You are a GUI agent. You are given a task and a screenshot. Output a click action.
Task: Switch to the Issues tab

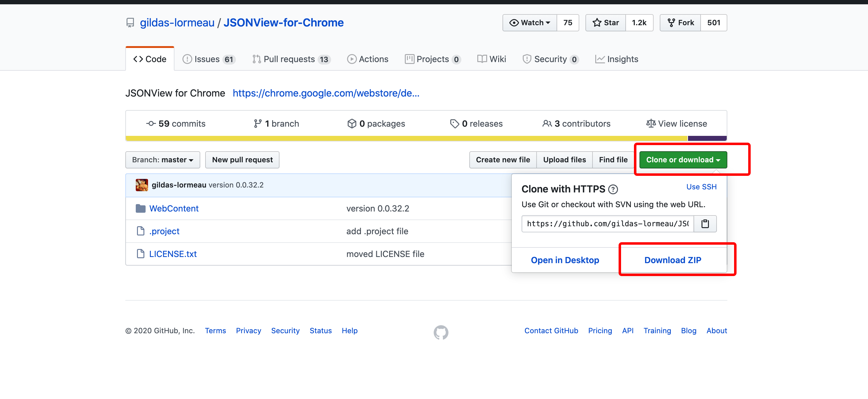(209, 59)
